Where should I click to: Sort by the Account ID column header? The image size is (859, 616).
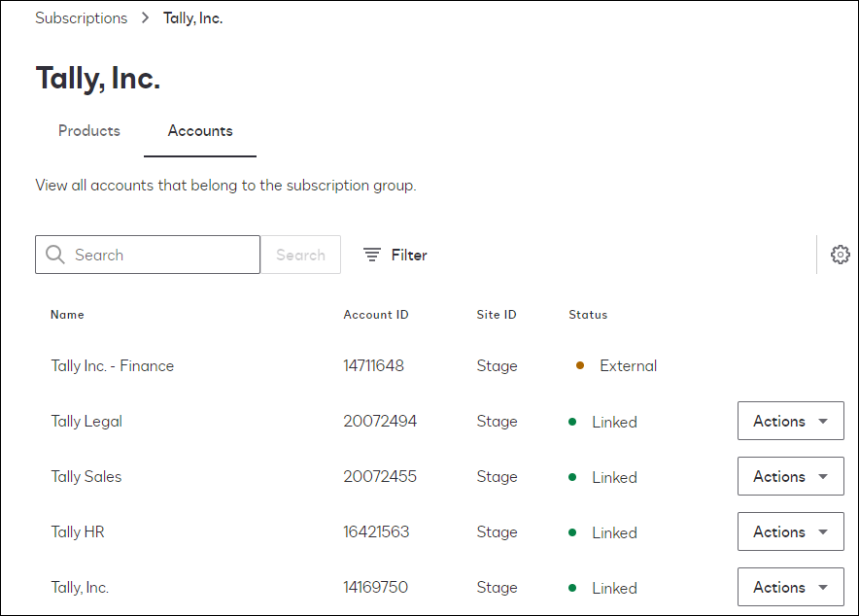(x=376, y=315)
